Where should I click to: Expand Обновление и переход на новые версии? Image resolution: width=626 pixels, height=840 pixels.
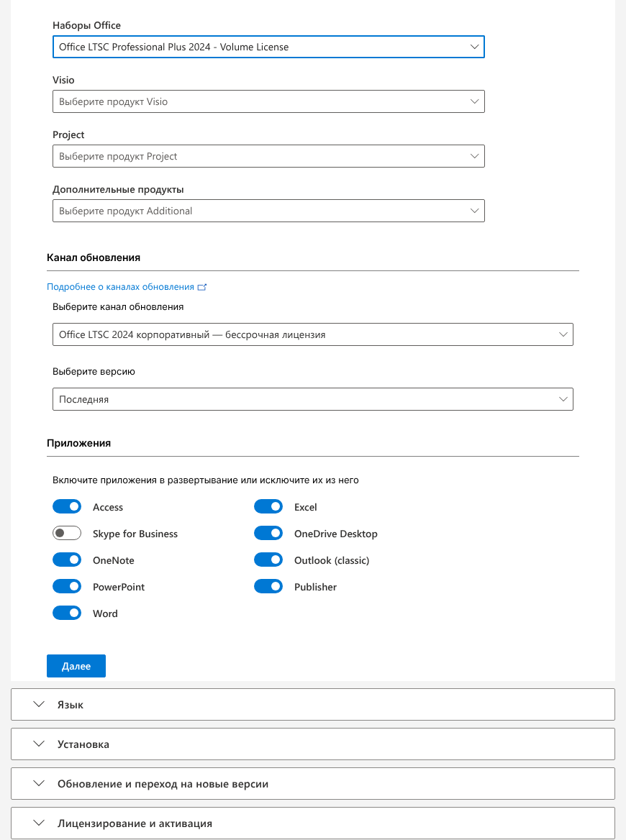pos(313,784)
